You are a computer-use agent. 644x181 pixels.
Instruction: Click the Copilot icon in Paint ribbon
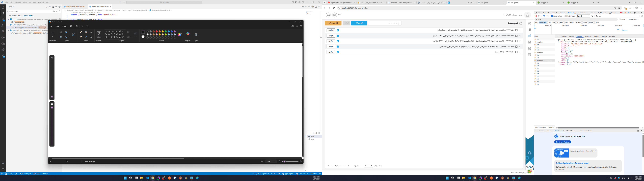[x=188, y=34]
